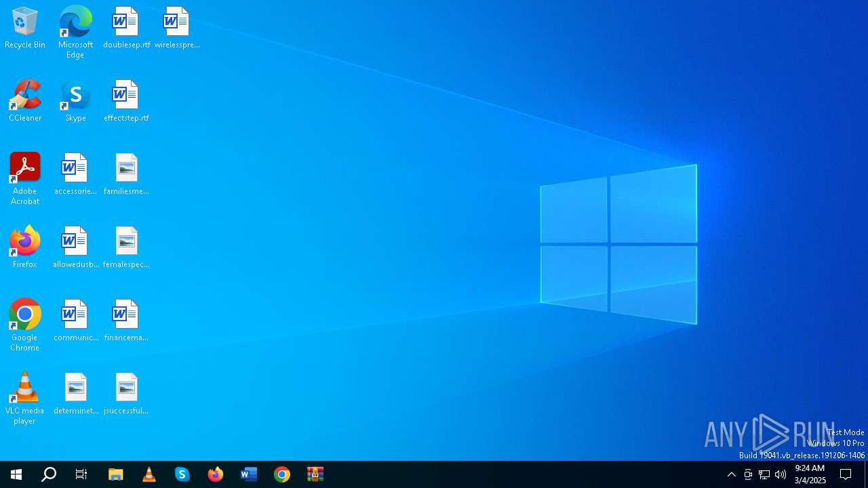This screenshot has height=488, width=868.
Task: Select the jsuccessful... image file
Action: tap(126, 394)
